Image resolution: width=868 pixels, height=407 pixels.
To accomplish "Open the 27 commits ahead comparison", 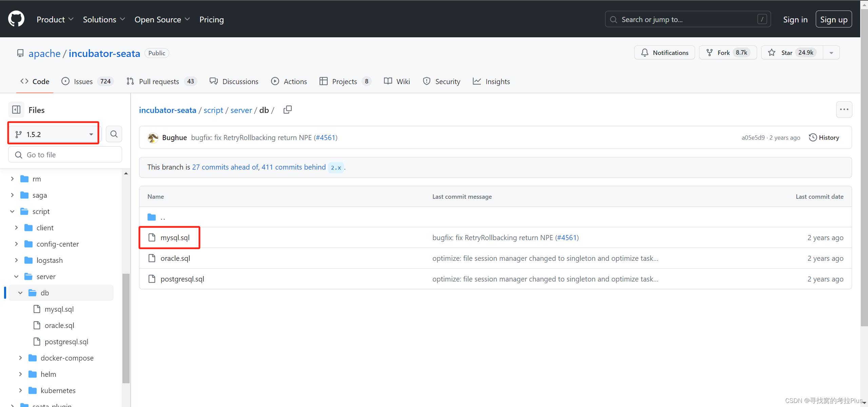I will [225, 167].
